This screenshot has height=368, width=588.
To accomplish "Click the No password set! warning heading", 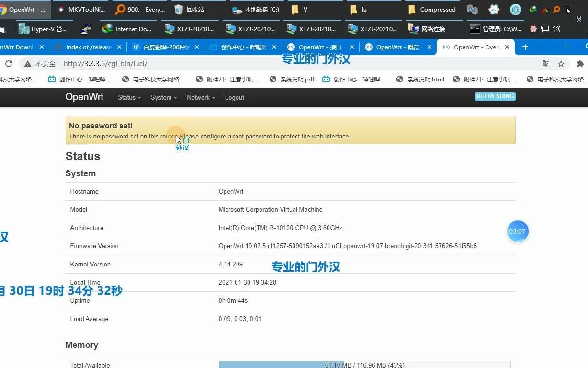I will [x=101, y=126].
